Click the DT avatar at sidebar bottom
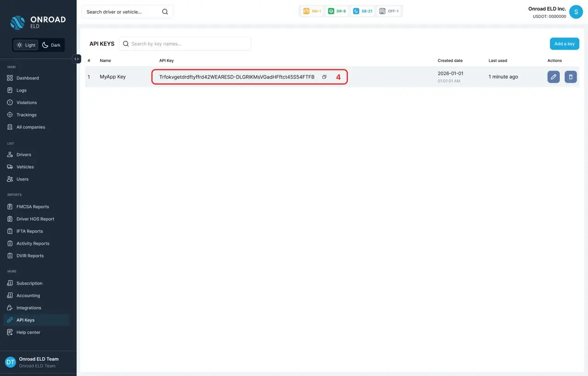 coord(10,362)
